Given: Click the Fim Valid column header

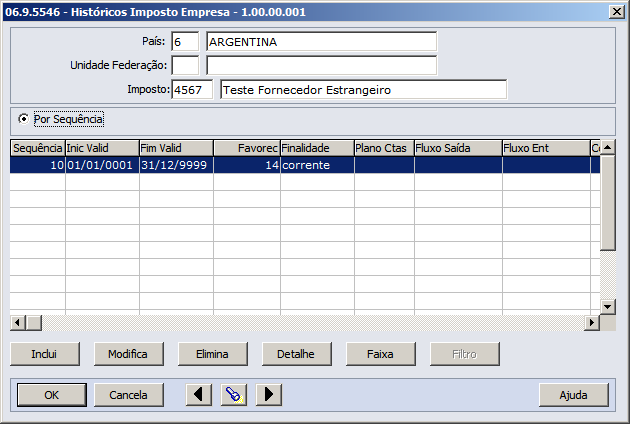Looking at the screenshot, I should pyautogui.click(x=176, y=148).
